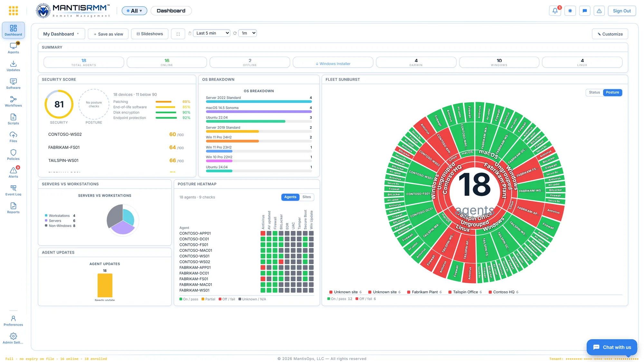Toggle fullscreen dashboard view icon

coord(178,34)
